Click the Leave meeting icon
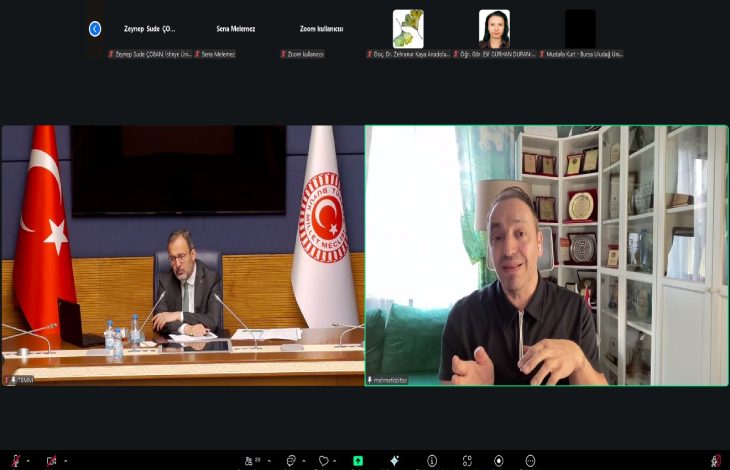Image resolution: width=730 pixels, height=470 pixels. 716,461
